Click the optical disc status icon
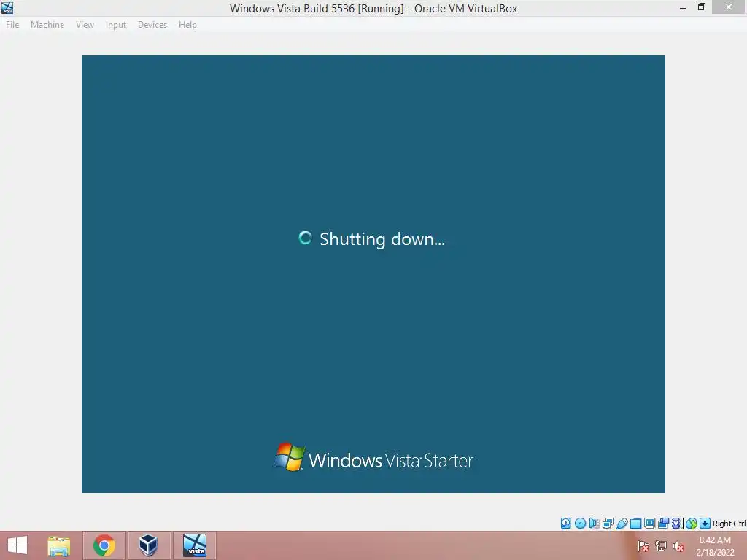The height and width of the screenshot is (560, 747). click(580, 524)
